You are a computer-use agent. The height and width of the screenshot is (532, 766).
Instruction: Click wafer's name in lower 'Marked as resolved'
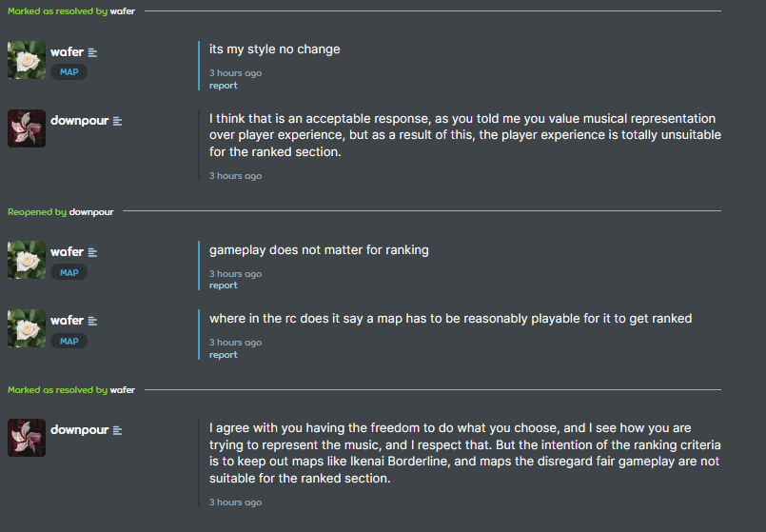pos(122,390)
